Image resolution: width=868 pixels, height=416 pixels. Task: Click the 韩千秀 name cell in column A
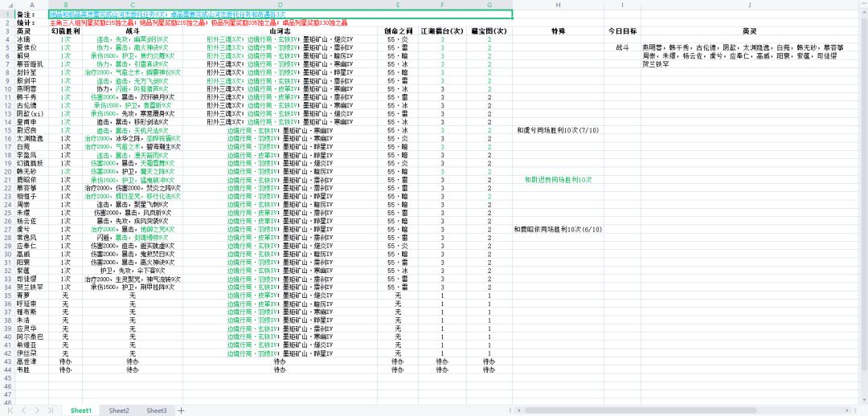coord(31,97)
